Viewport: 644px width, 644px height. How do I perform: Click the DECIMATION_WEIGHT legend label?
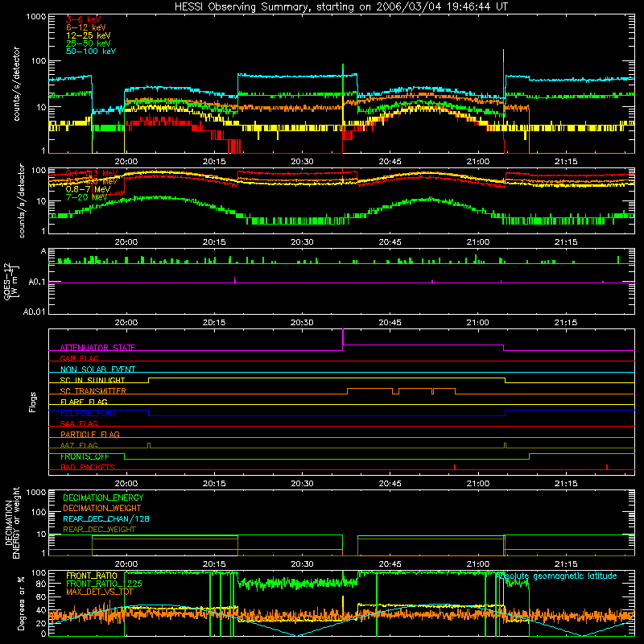102,508
